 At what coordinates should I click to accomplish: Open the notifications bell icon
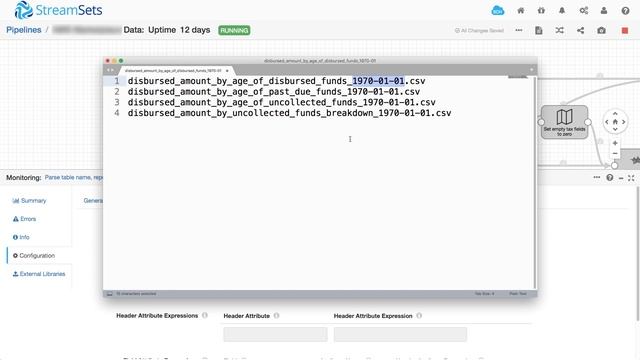pyautogui.click(x=562, y=11)
